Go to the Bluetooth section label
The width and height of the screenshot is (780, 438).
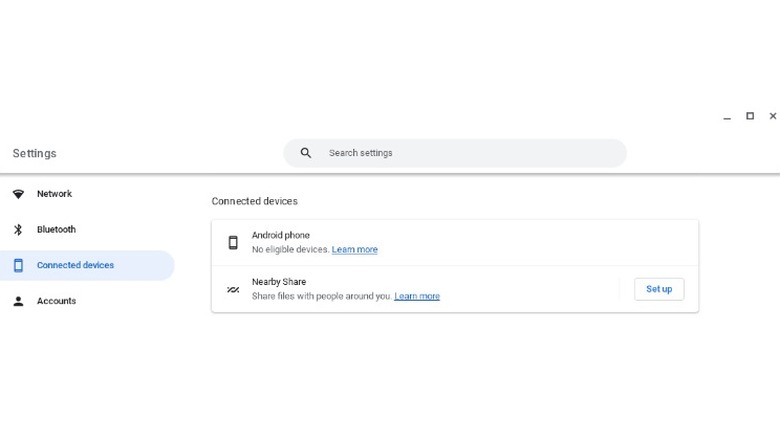click(x=56, y=230)
